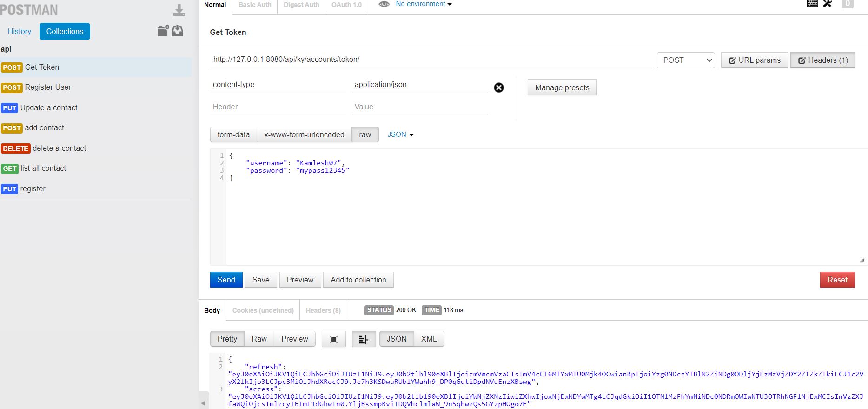Switch response view to Raw
The height and width of the screenshot is (409, 868).
pyautogui.click(x=259, y=339)
